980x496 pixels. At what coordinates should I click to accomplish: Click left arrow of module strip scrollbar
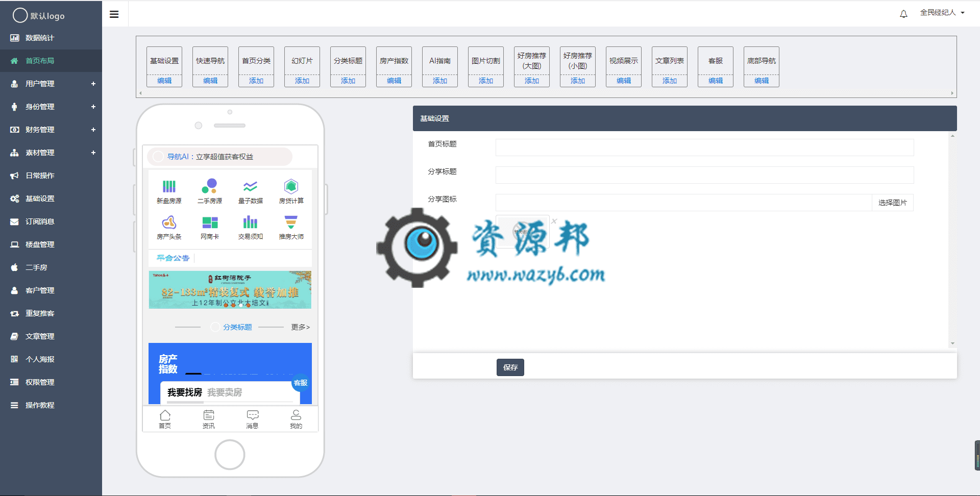coord(140,93)
